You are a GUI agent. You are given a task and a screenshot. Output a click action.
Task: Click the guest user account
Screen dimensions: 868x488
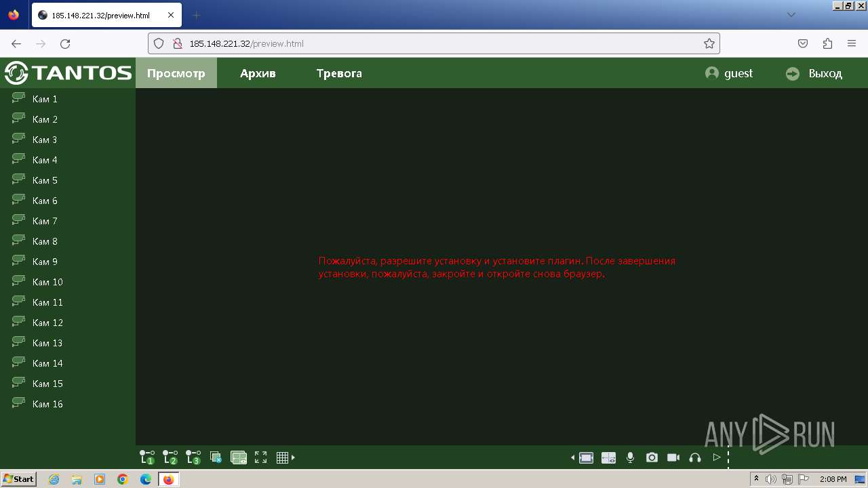coord(729,73)
